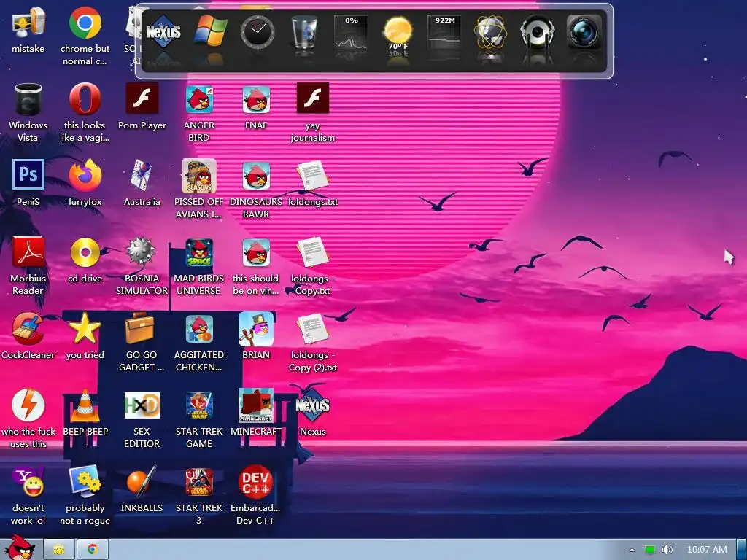Screen dimensions: 747x560
Task: Launch HxD icon labeled 'SEX EDITIOR'
Action: coord(142,405)
